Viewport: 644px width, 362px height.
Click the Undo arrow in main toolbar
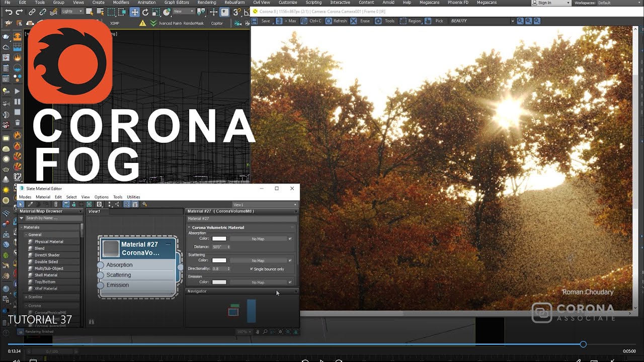click(x=9, y=12)
